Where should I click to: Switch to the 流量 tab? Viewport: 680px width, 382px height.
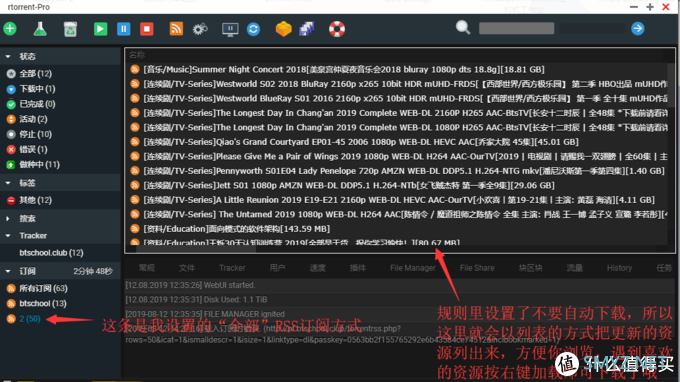click(x=575, y=268)
